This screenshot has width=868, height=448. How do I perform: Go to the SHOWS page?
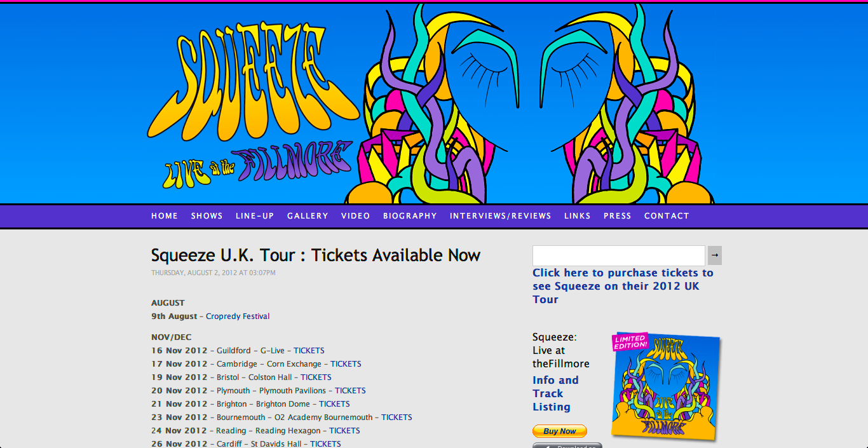(x=207, y=216)
